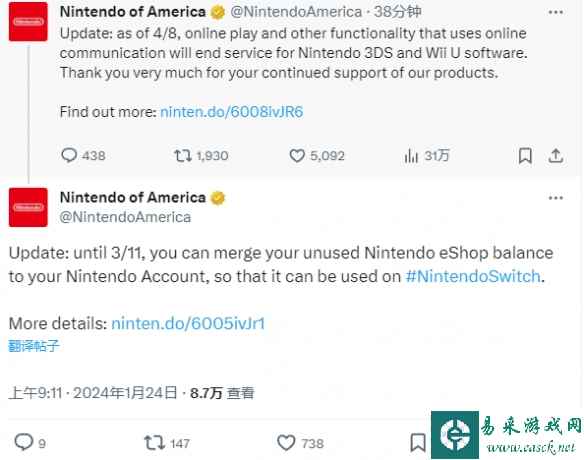Reply to the first tweet with 438 comments
The image size is (584, 460).
[x=83, y=155]
